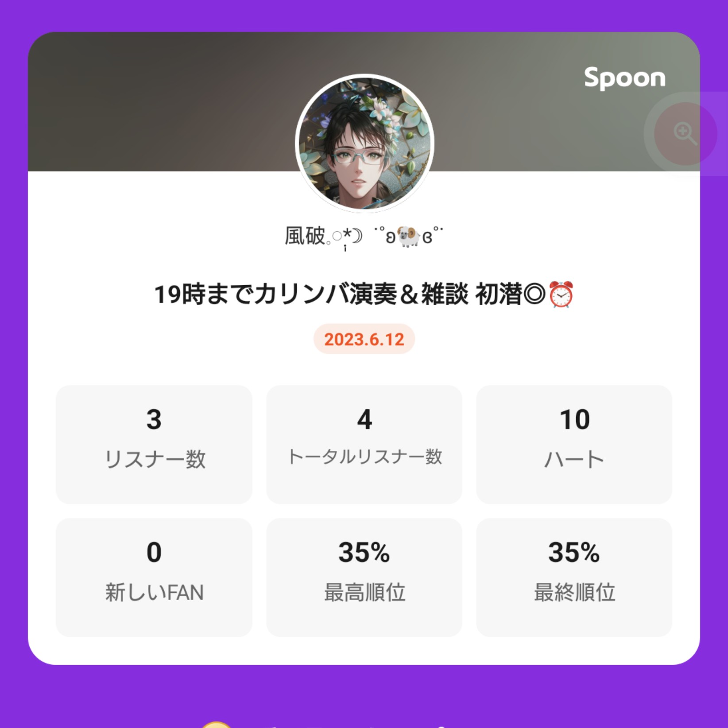Tap the トータルリスナー数 label

364,457
